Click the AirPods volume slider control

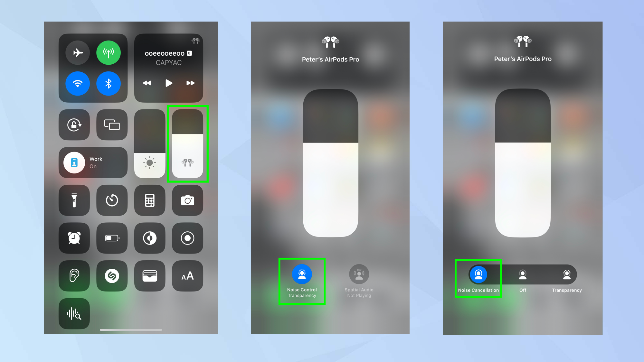tap(187, 143)
